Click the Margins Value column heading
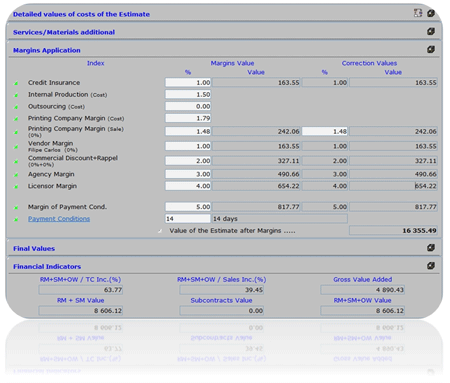Image resolution: width=450 pixels, height=383 pixels. point(232,63)
